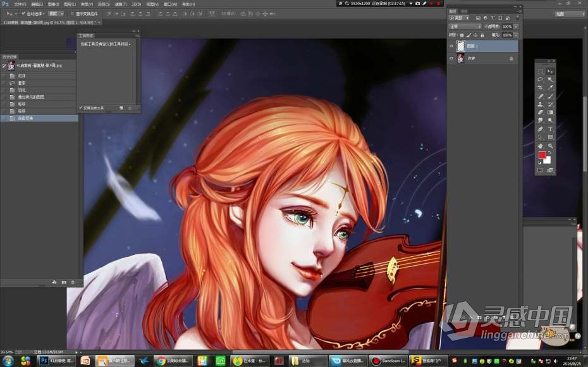Viewport: 588px width, 367px height.
Task: Select the Pen tool
Action: (540, 128)
